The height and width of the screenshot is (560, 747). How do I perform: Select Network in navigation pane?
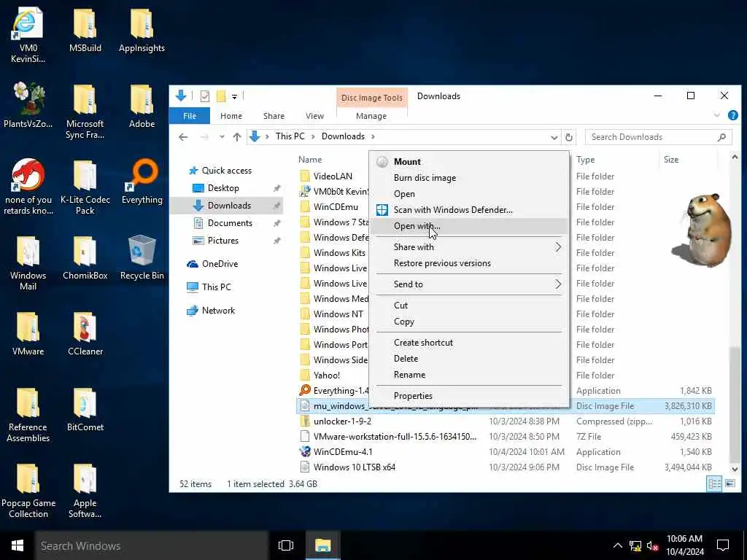coord(212,311)
